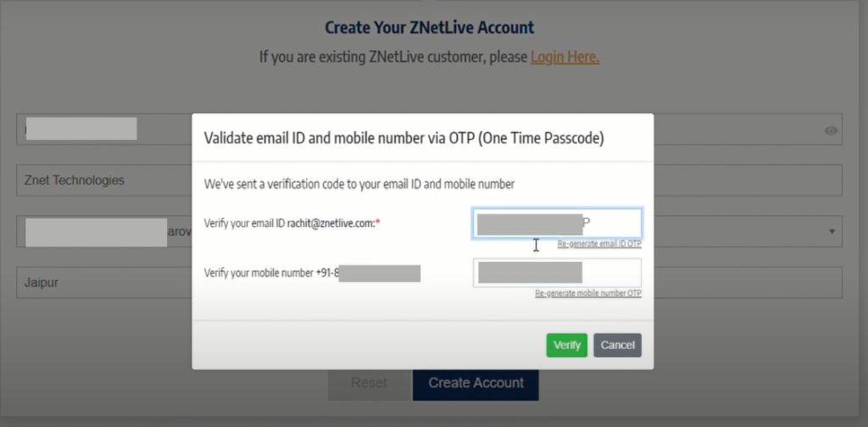
Task: Click the Create Account button
Action: (476, 383)
